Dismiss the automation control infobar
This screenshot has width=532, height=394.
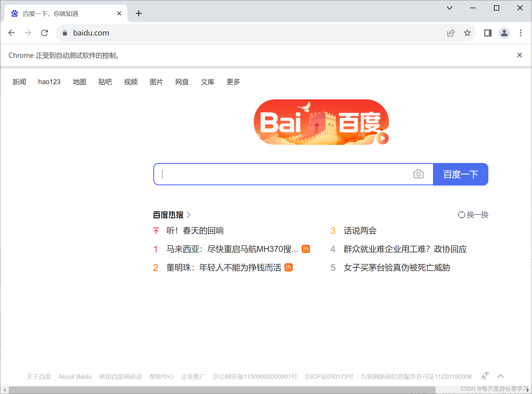point(520,55)
